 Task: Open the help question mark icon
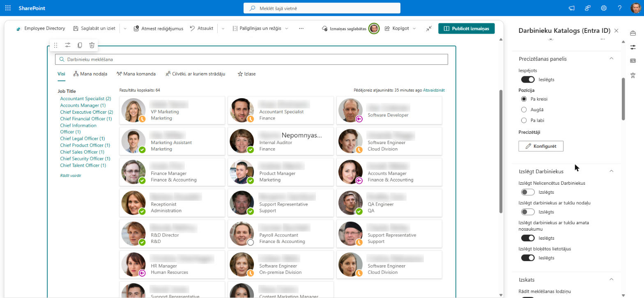pos(620,8)
